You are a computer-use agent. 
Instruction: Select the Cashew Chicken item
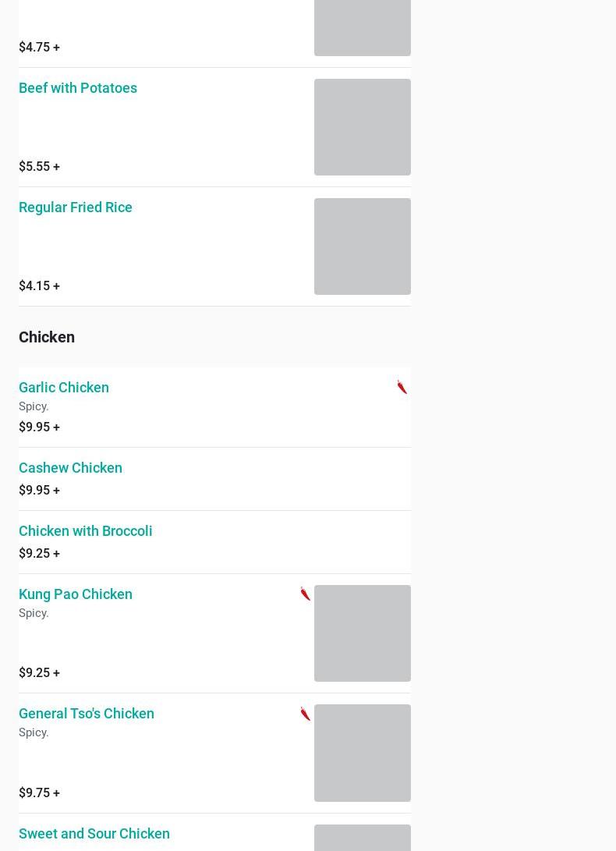(70, 468)
